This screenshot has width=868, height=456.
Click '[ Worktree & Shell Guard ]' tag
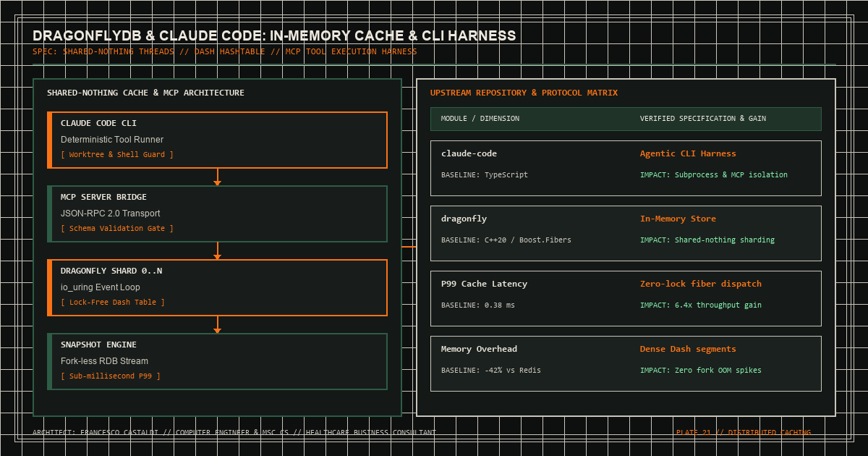click(x=117, y=155)
